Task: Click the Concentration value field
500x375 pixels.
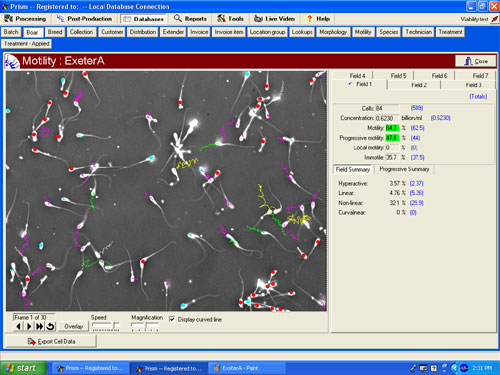Action: point(387,118)
